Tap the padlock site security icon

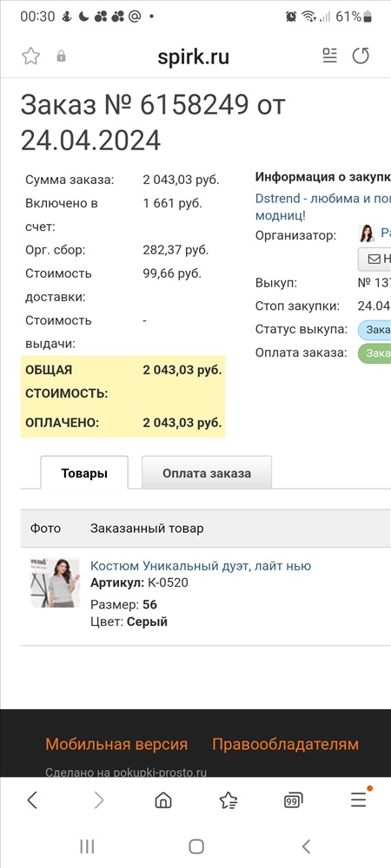point(62,56)
